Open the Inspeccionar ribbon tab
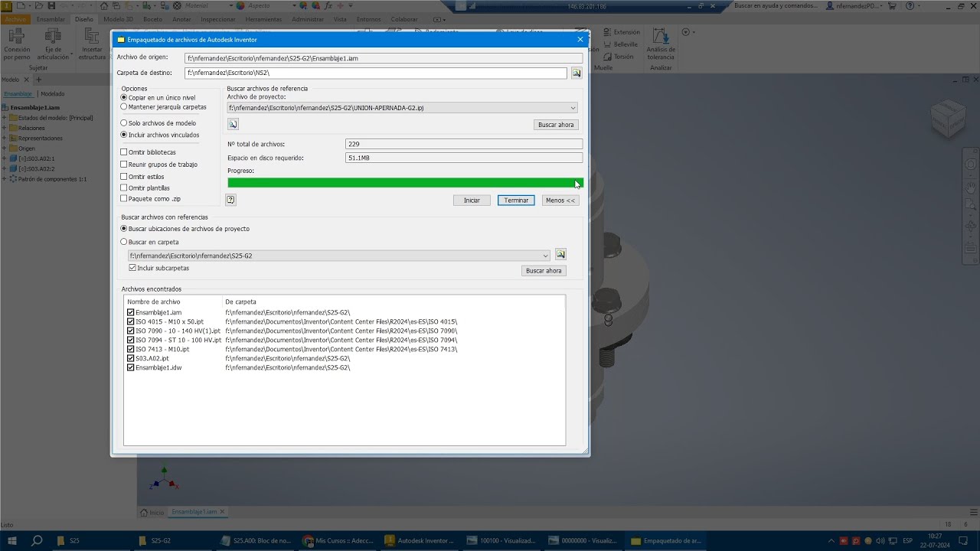Screen dimensions: 980x551 pyautogui.click(x=218, y=19)
